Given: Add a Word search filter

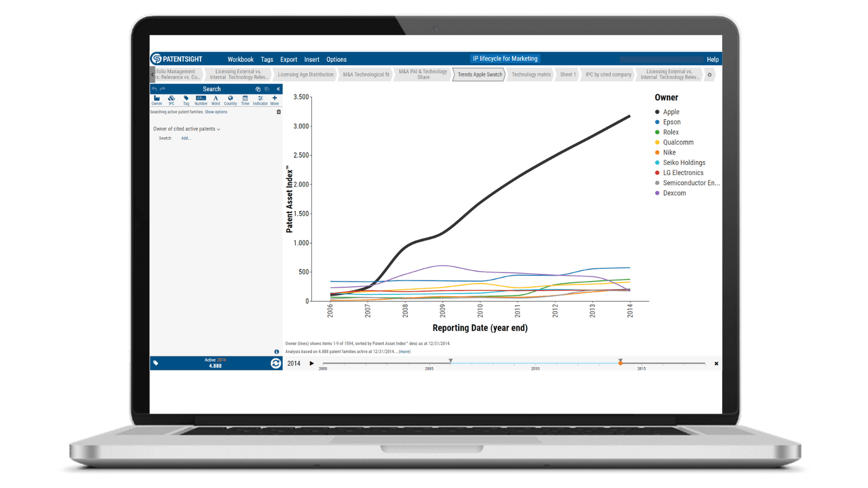Looking at the screenshot, I should [215, 100].
